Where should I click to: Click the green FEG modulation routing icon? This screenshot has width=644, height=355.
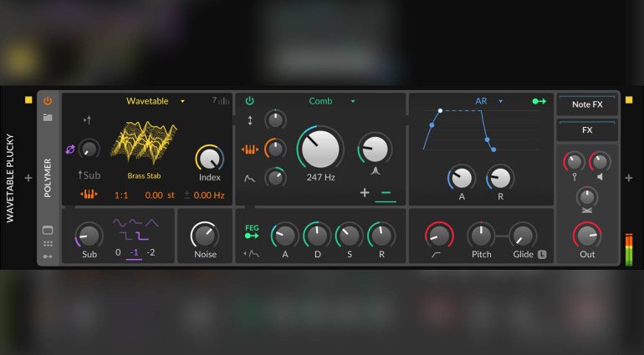pyautogui.click(x=251, y=231)
